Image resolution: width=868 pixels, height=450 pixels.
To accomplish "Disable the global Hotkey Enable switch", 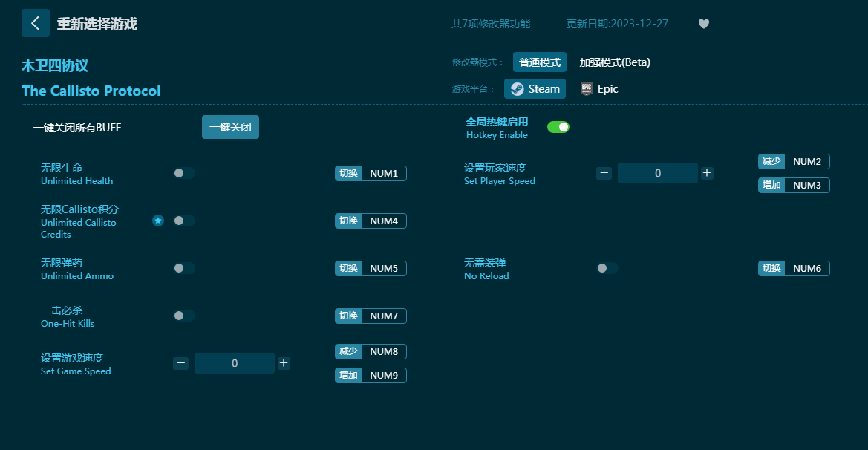I will [558, 127].
